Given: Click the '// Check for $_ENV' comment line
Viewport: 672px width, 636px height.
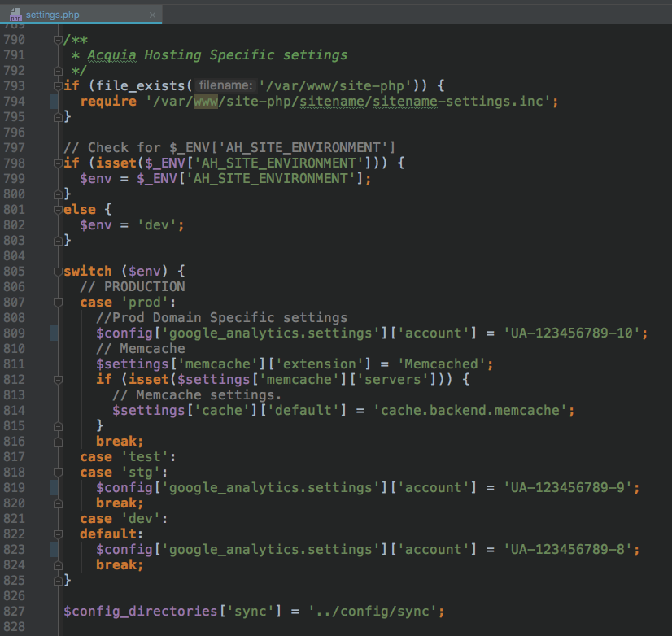Looking at the screenshot, I should [x=229, y=148].
